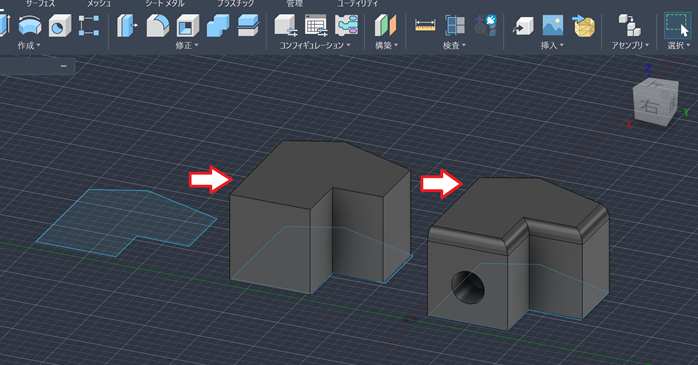The image size is (698, 365).
Task: Select the Interference check tool
Action: [x=455, y=25]
